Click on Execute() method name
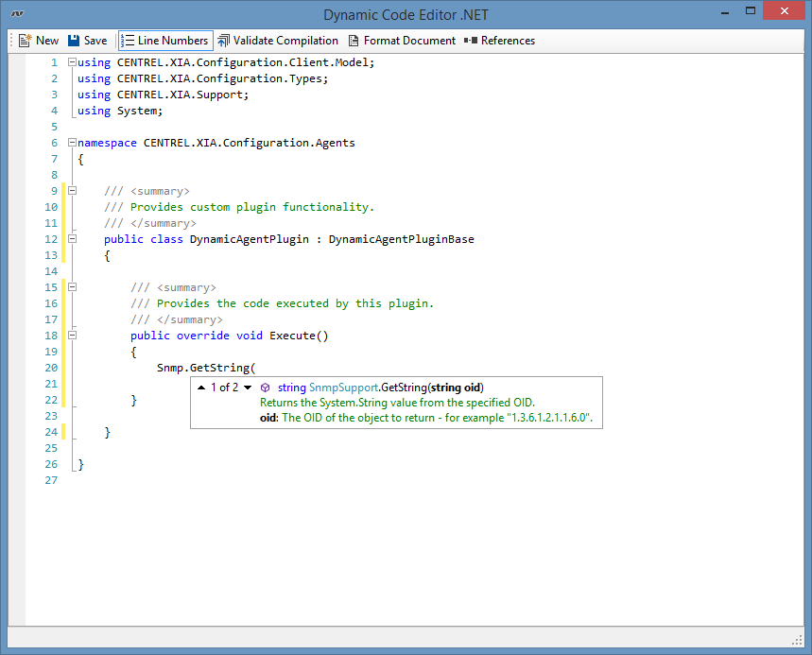 299,336
